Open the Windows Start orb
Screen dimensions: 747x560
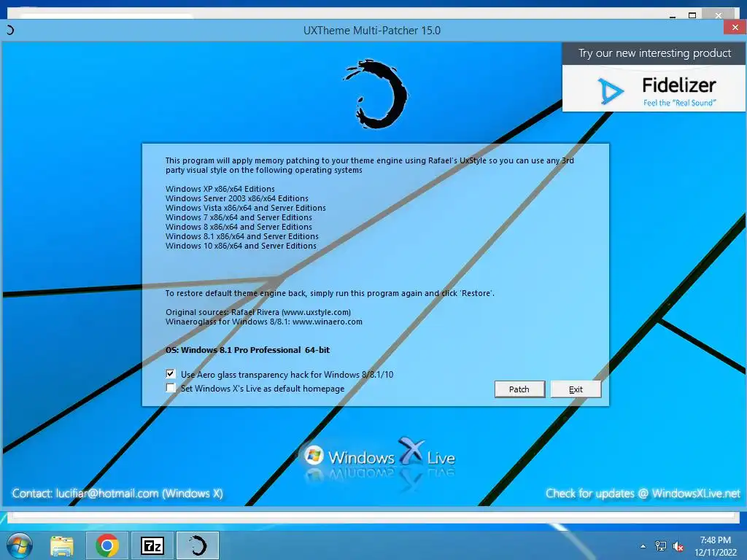point(20,545)
